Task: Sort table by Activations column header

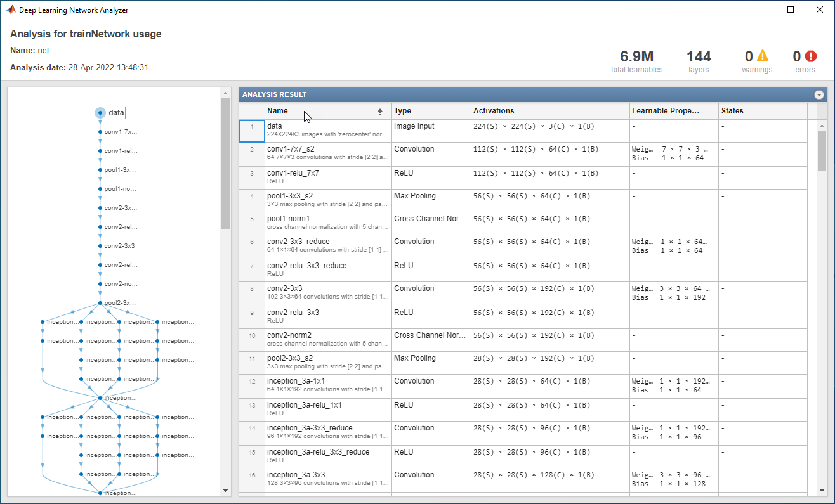Action: pos(549,111)
